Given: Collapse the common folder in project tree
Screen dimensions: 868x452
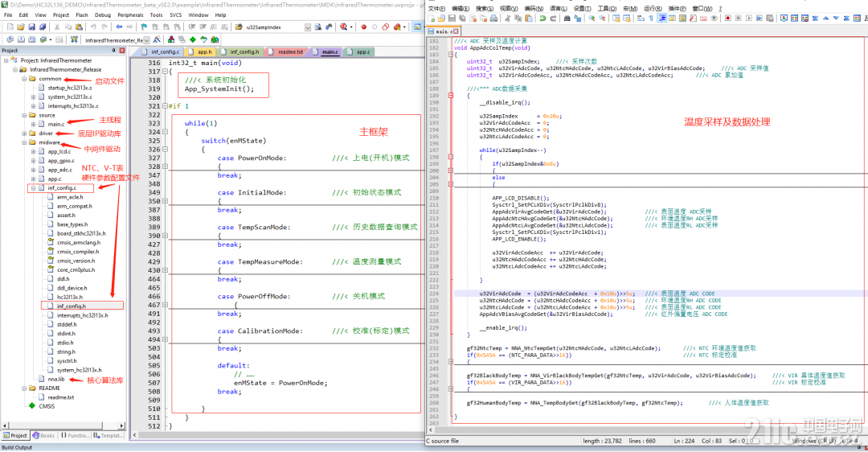Looking at the screenshot, I should pos(24,79).
